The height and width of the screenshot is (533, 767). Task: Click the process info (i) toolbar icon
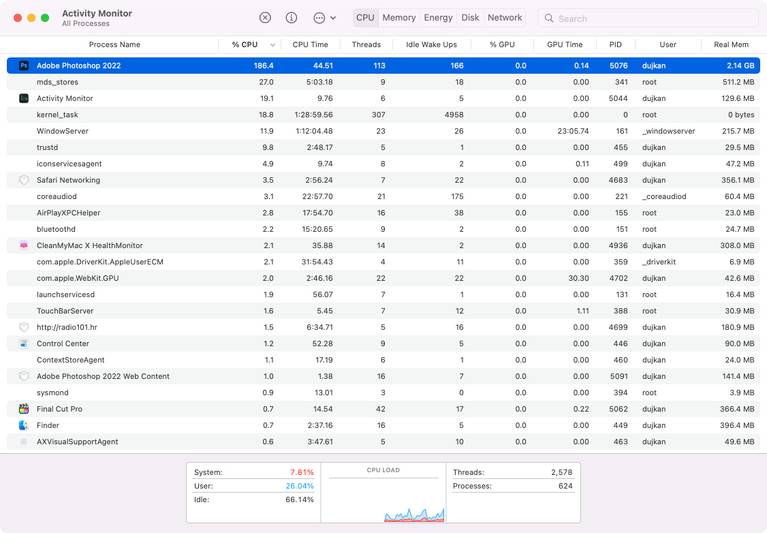(291, 18)
